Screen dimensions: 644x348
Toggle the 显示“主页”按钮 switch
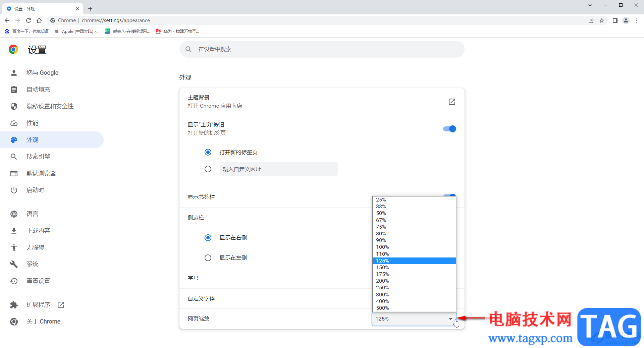tap(449, 129)
